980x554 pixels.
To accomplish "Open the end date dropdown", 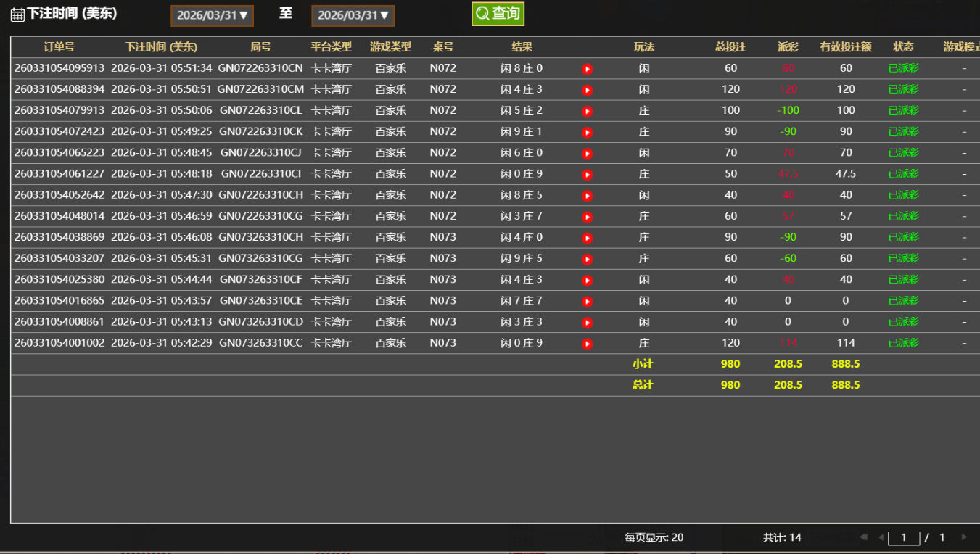I will [353, 15].
